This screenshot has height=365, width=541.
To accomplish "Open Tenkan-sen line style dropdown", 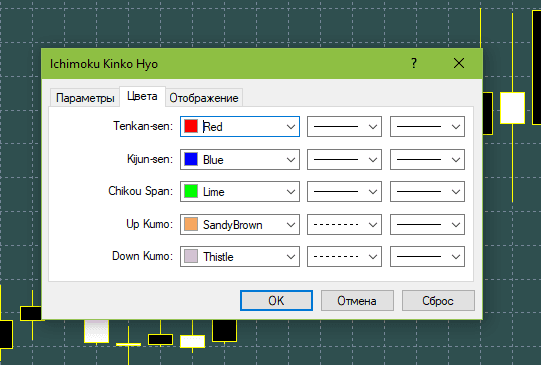I will pos(344,127).
